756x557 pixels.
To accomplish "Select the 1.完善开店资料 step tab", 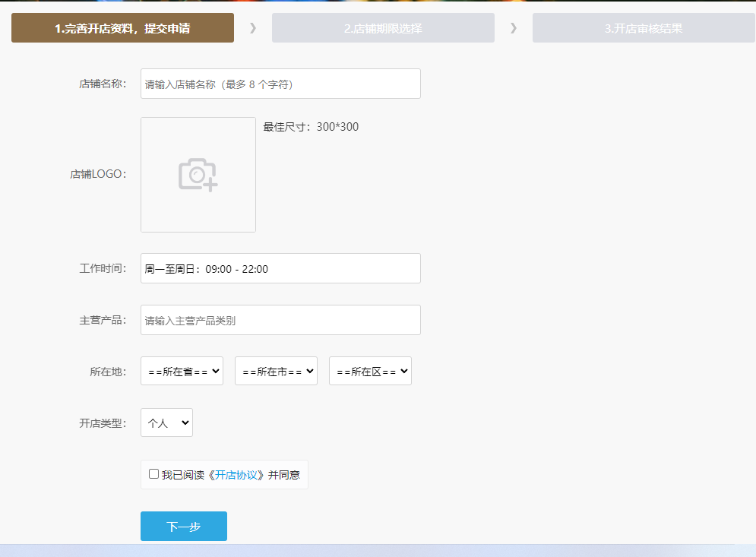I will (x=122, y=28).
